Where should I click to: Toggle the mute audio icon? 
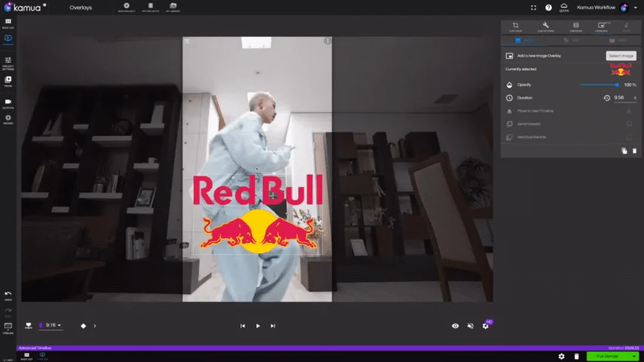[x=471, y=326]
